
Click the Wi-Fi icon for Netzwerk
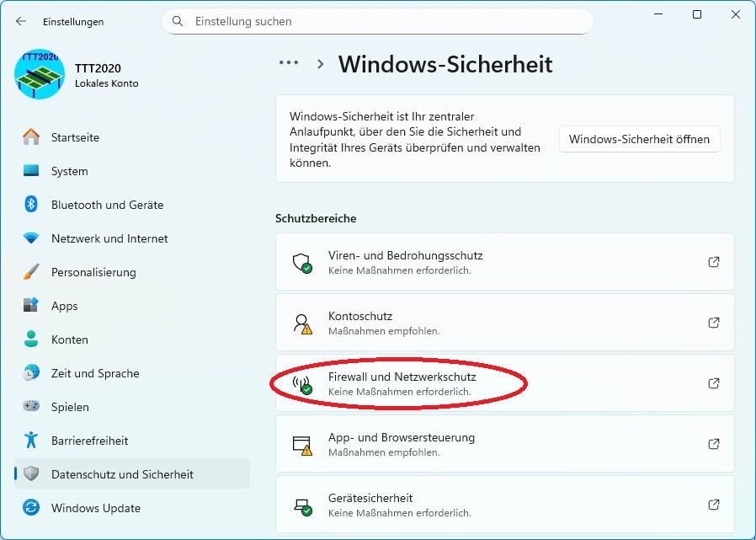pyautogui.click(x=31, y=238)
